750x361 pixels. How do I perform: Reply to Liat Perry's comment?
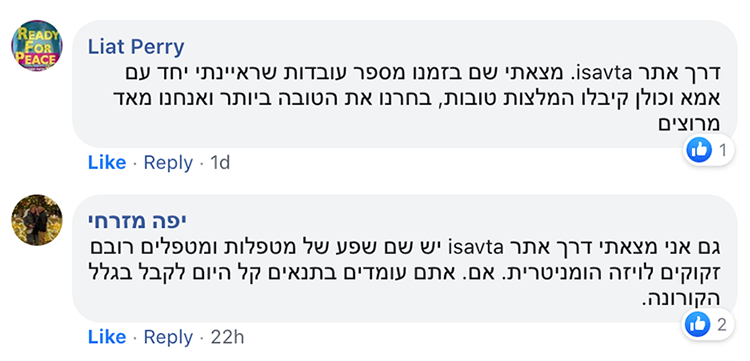[x=168, y=163]
